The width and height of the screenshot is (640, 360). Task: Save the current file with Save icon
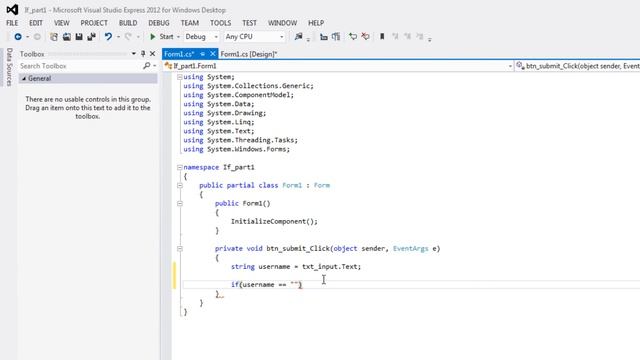tap(79, 37)
